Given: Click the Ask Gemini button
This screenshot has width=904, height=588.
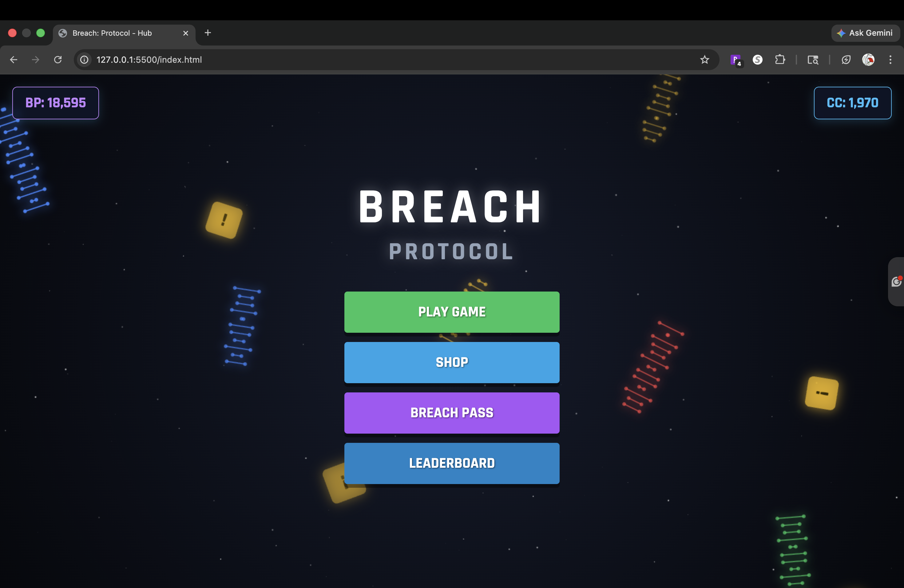Looking at the screenshot, I should point(865,33).
